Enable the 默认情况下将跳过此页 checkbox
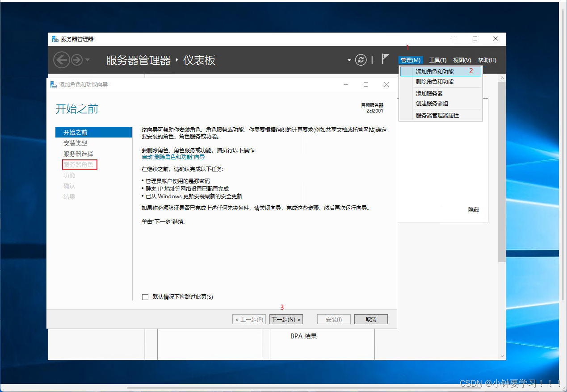Image resolution: width=567 pixels, height=392 pixels. 145,296
